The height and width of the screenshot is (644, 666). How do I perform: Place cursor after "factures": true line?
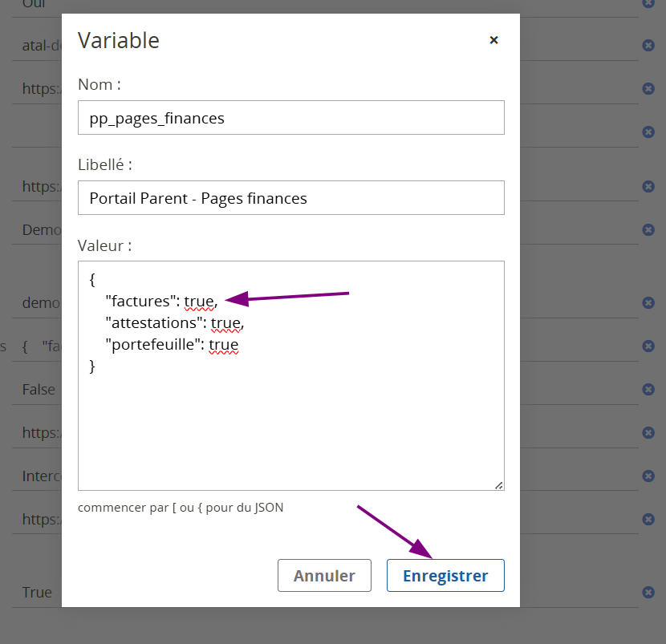pos(219,301)
